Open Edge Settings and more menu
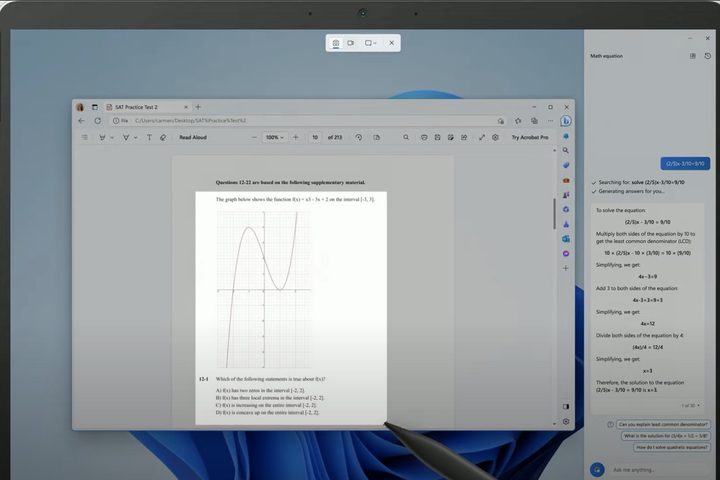The height and width of the screenshot is (480, 720). point(550,121)
